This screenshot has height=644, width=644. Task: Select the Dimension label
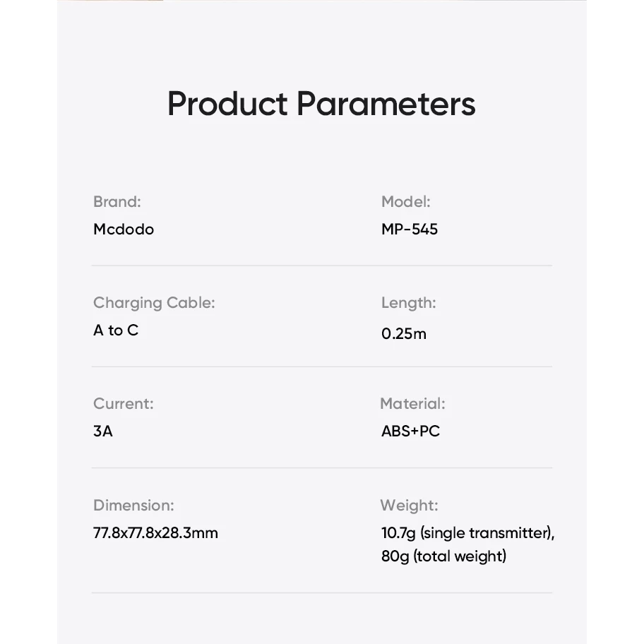(133, 505)
